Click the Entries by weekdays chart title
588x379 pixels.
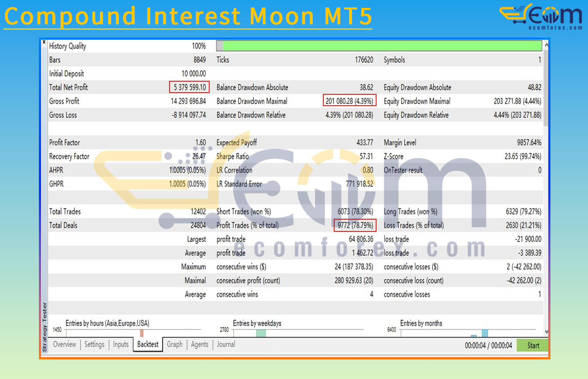click(257, 324)
